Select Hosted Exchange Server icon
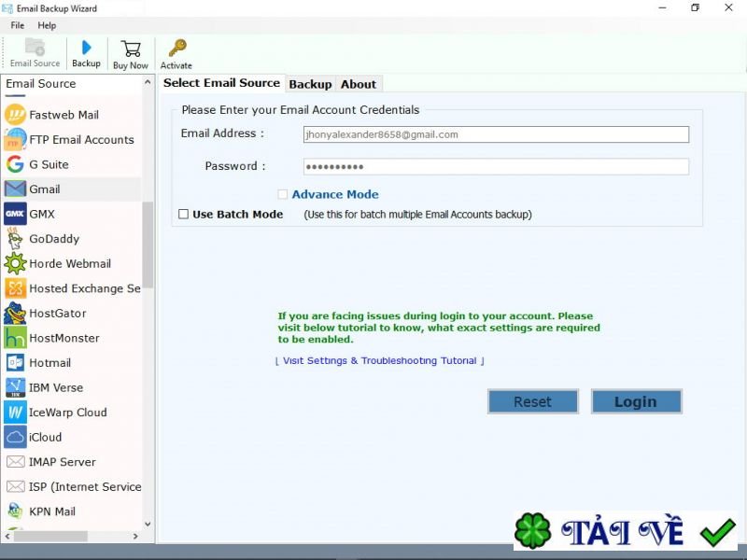Image resolution: width=747 pixels, height=560 pixels. [15, 288]
